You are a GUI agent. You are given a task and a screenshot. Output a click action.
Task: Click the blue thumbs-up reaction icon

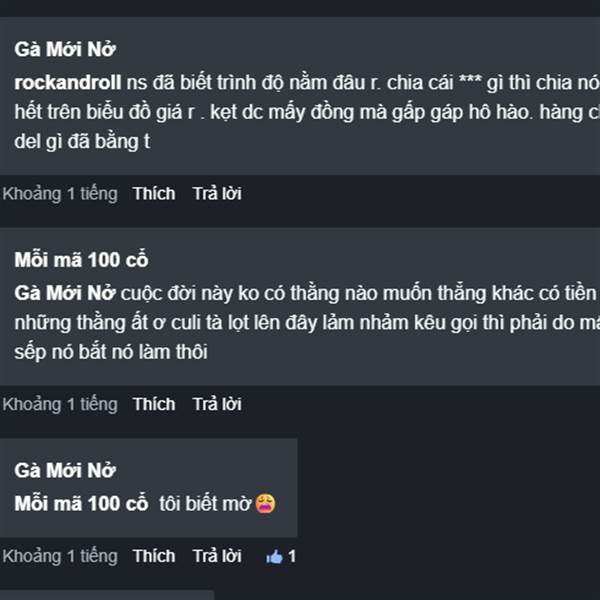click(x=275, y=556)
